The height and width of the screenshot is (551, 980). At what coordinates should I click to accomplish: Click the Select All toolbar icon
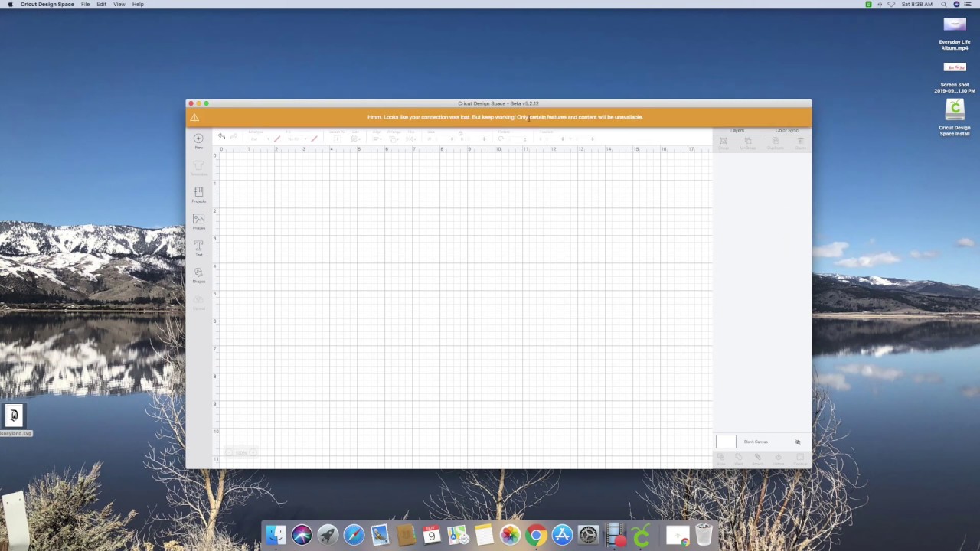click(337, 139)
